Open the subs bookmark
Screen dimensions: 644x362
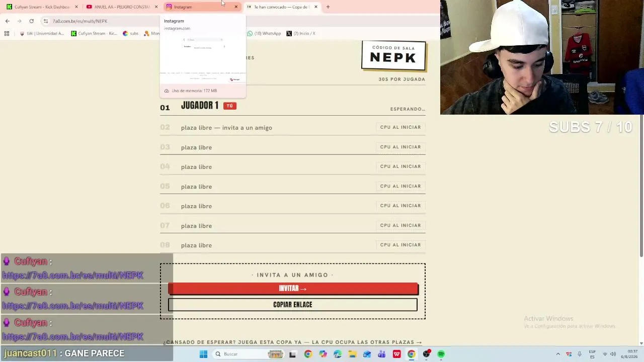point(130,34)
